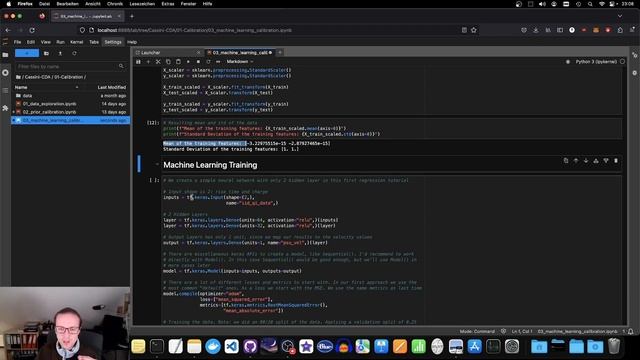Open the Running Terminals and Kernels panel
The width and height of the screenshot is (640, 360).
click(x=5, y=73)
